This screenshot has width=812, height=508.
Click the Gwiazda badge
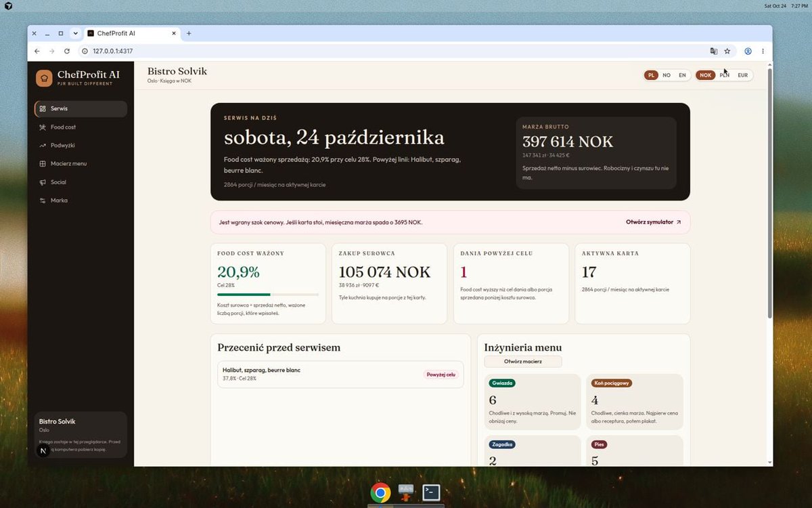click(503, 383)
